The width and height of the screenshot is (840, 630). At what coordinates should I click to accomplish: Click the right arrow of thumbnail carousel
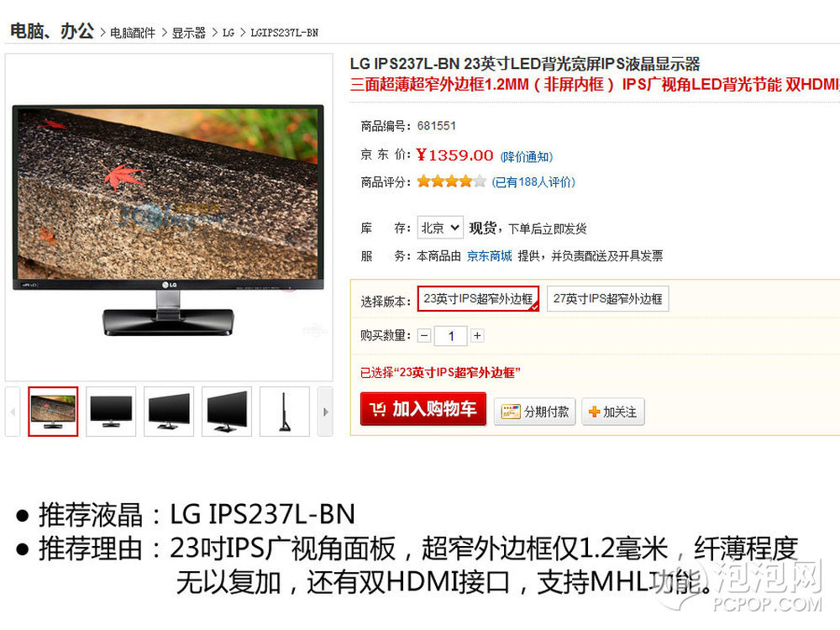tap(325, 412)
